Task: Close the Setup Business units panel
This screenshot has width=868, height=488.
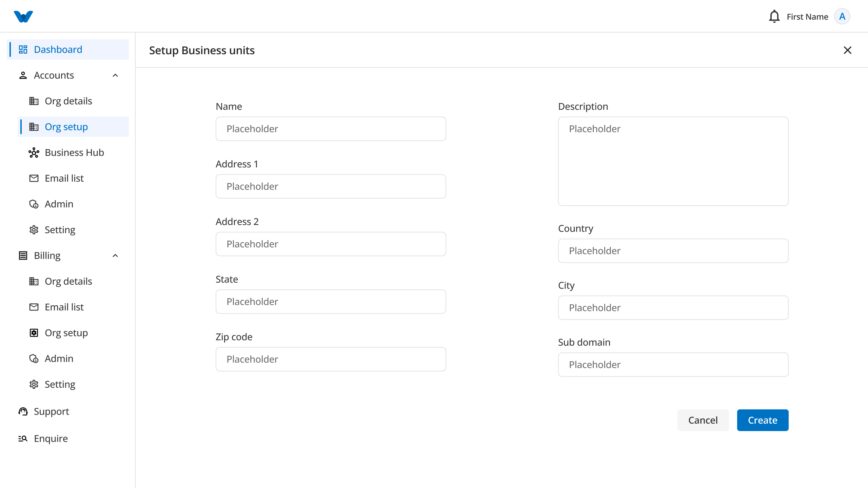Action: click(848, 50)
